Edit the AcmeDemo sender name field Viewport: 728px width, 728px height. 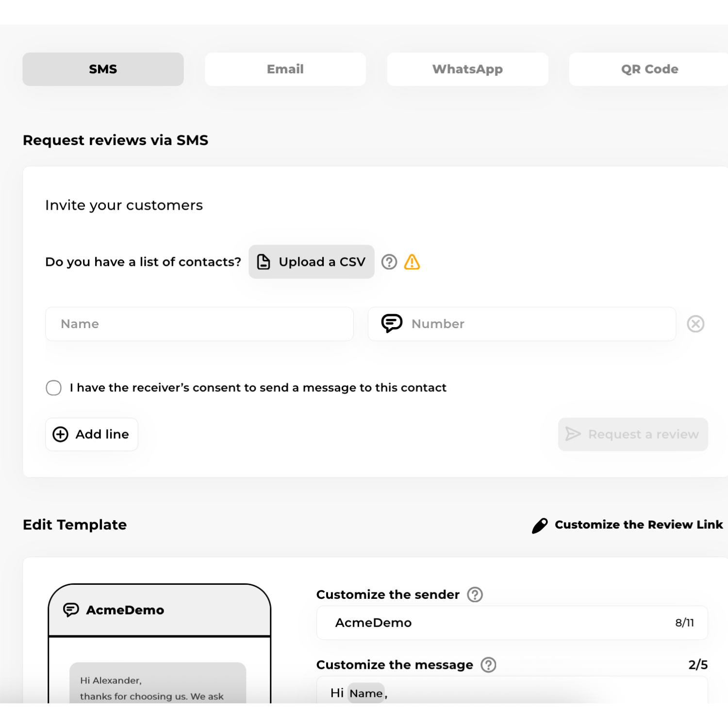(512, 623)
